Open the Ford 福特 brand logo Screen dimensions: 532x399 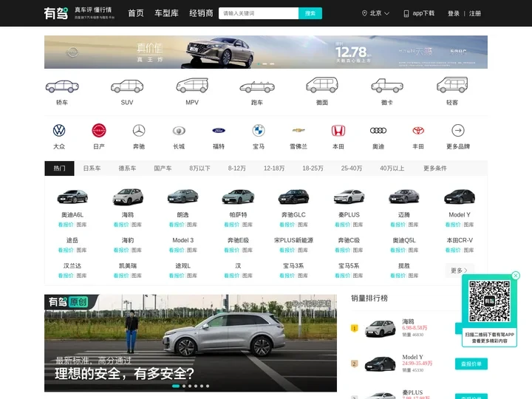point(219,130)
